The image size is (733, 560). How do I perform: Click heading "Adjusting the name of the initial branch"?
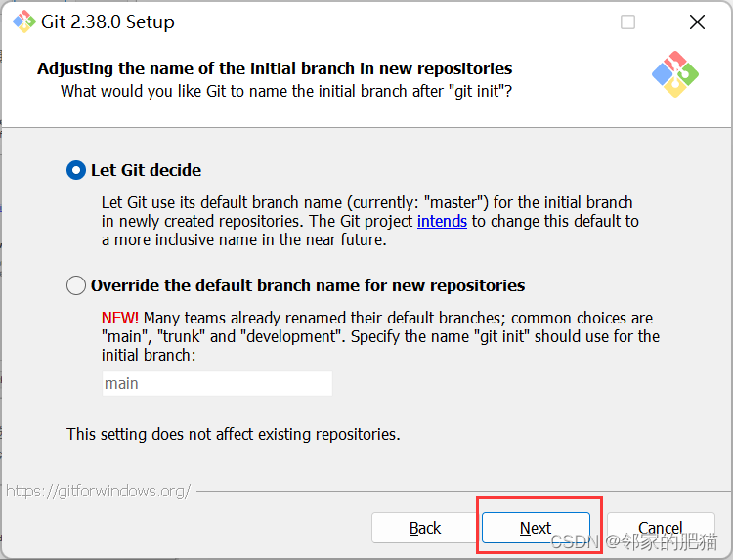pos(275,68)
